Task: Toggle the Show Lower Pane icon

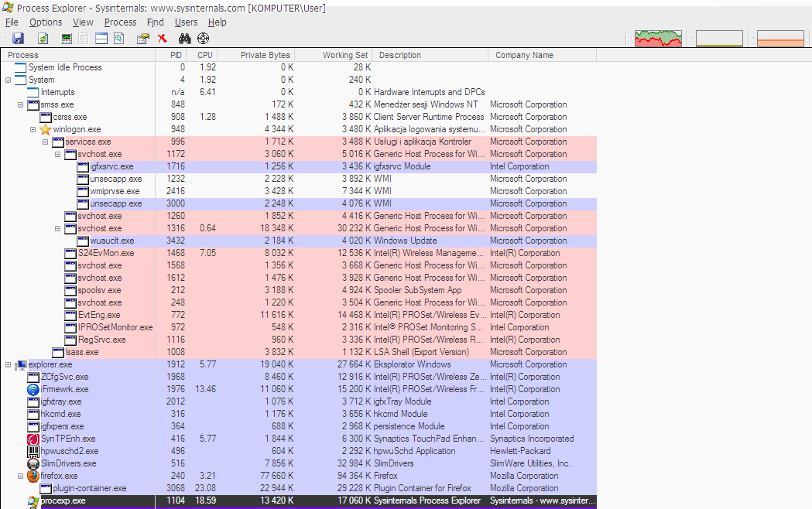Action: [101, 38]
